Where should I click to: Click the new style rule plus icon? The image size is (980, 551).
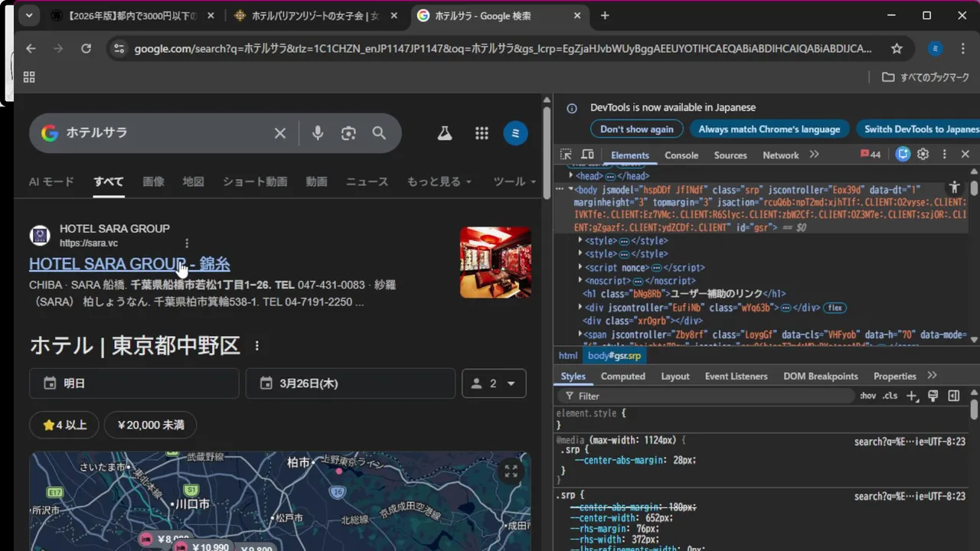[x=911, y=396]
